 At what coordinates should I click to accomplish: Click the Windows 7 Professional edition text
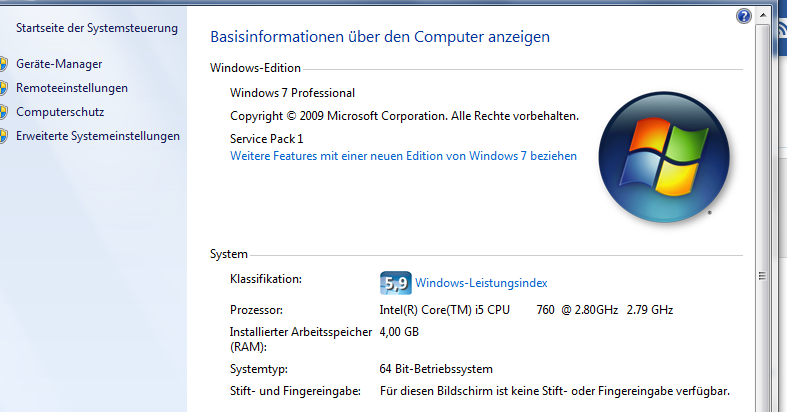click(292, 93)
